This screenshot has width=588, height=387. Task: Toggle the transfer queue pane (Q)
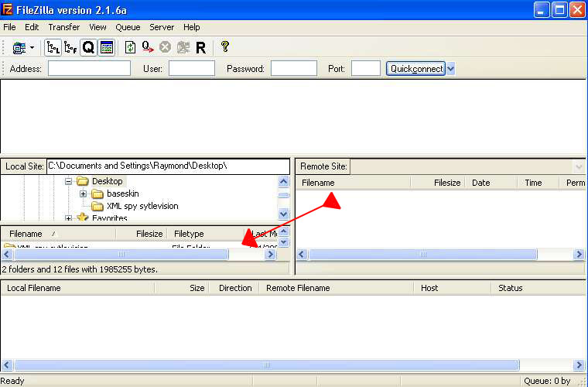[x=88, y=48]
